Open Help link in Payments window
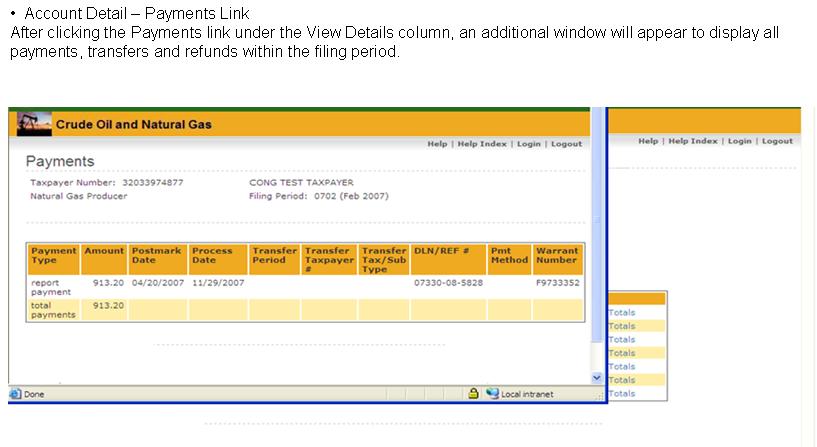 click(437, 144)
